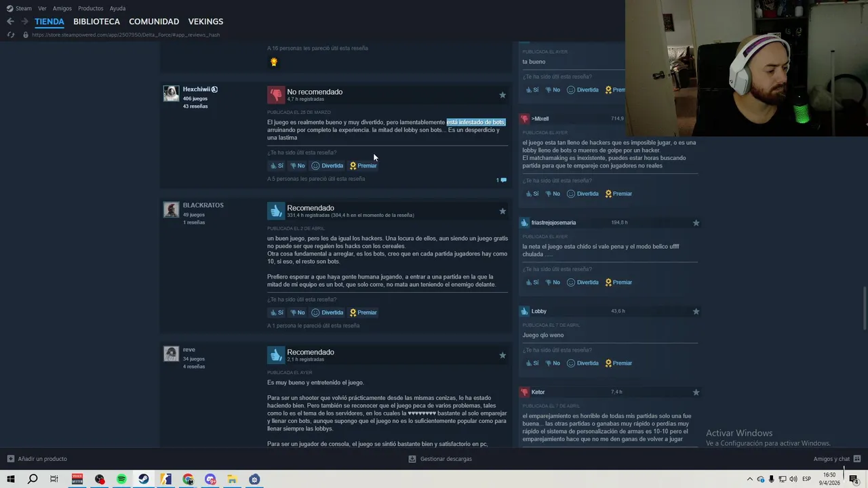Open the Windows Start menu
Screen dimensions: 868x488
[x=11, y=479]
